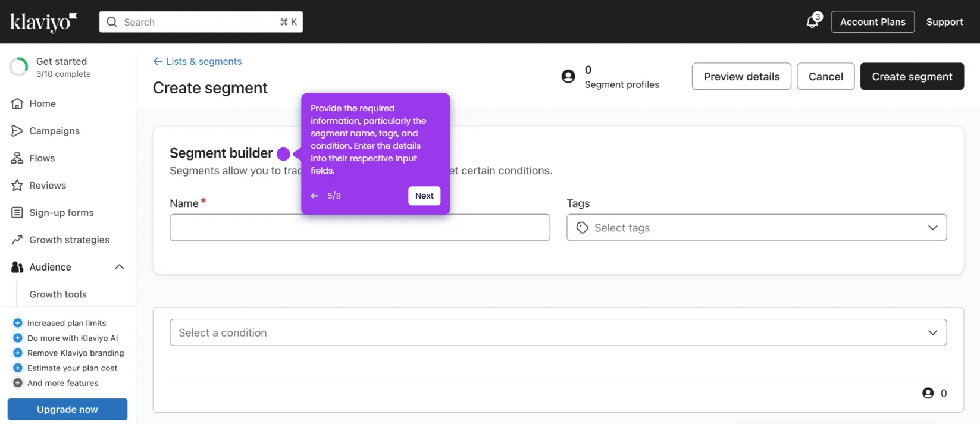Click the plus icon beside Increased plan limits
Viewport: 980px width, 424px height.
click(x=18, y=323)
